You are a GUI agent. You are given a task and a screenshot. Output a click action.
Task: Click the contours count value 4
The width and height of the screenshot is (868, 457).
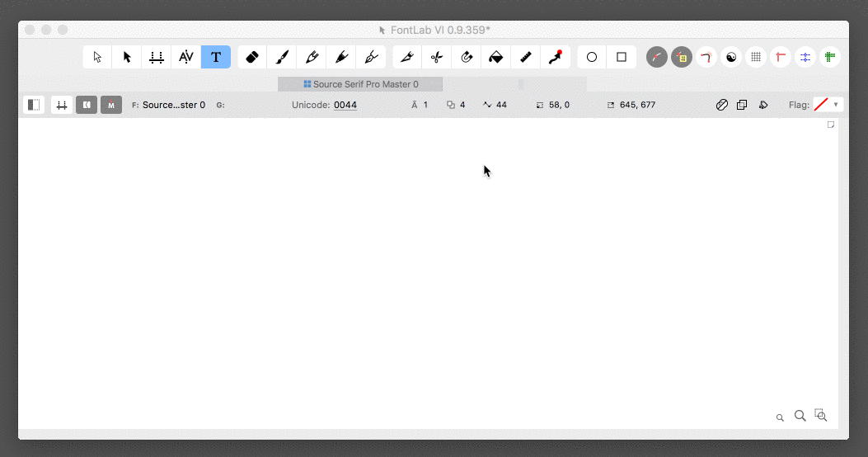tap(462, 105)
